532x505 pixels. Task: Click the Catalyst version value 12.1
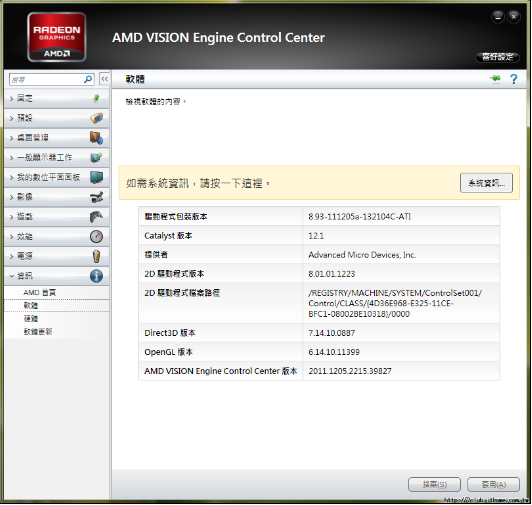click(x=316, y=236)
